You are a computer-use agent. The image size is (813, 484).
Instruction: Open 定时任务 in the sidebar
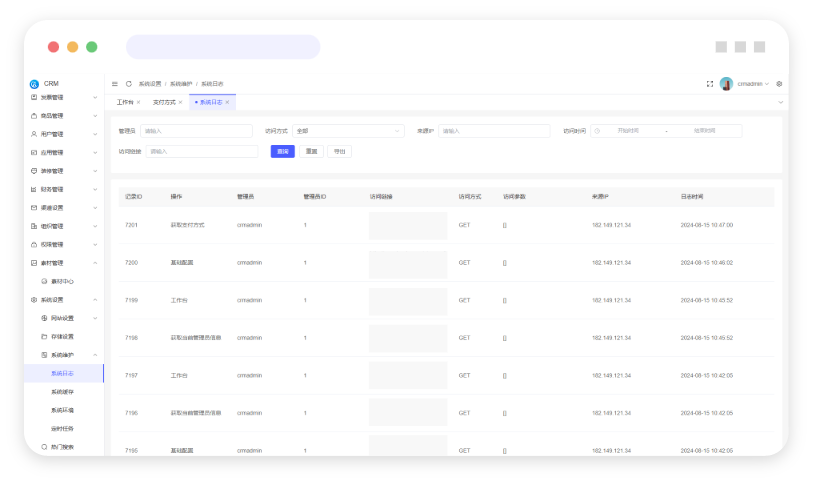pyautogui.click(x=62, y=428)
